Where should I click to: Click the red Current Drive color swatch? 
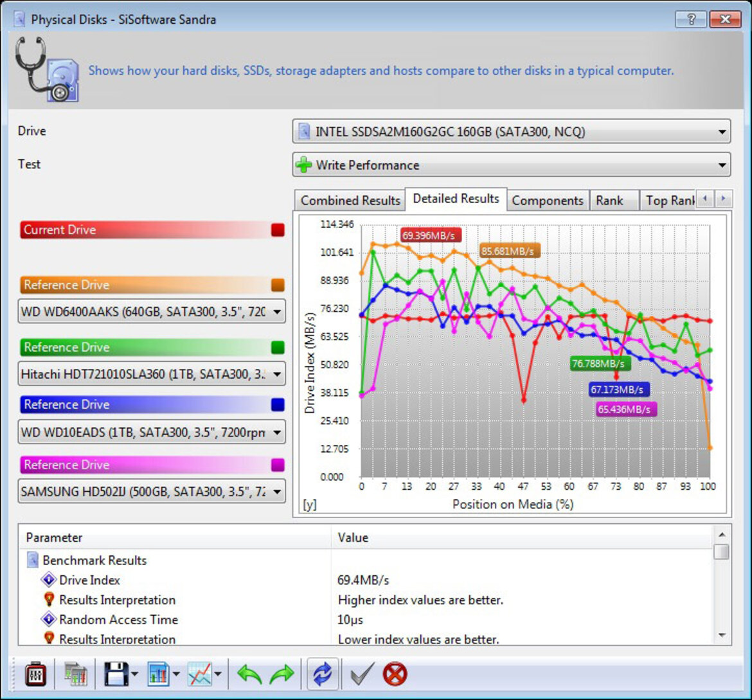pos(278,230)
